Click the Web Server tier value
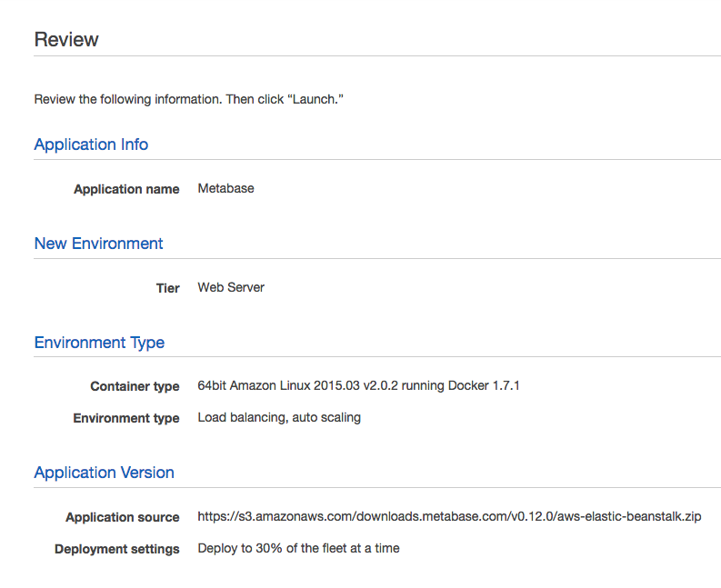This screenshot has height=588, width=721. click(x=231, y=287)
